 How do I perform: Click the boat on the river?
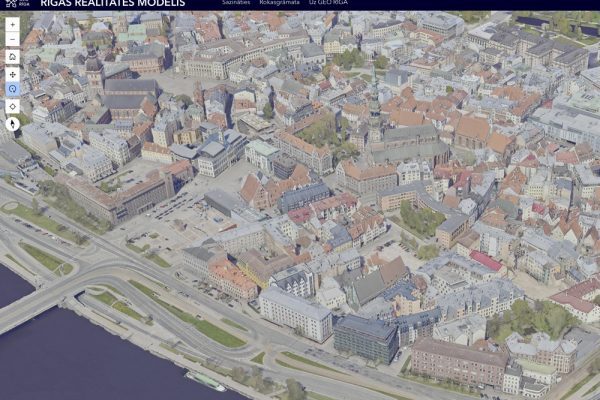[x=205, y=381]
